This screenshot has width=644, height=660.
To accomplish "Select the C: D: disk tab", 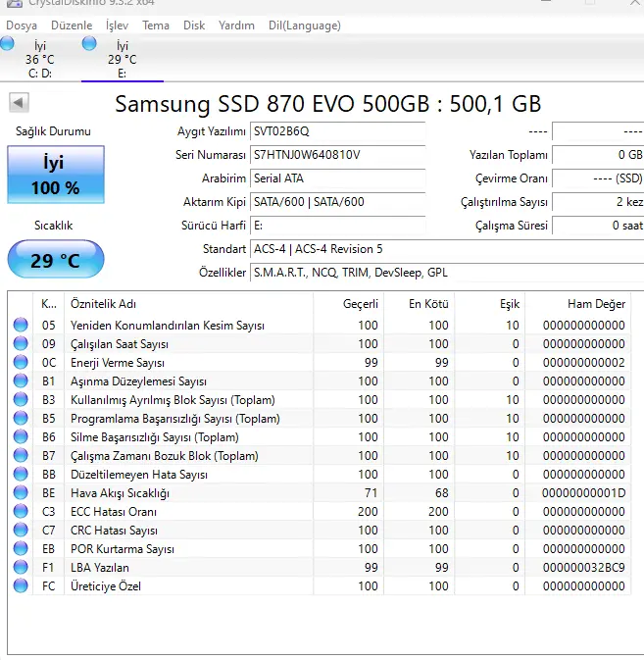I will (x=40, y=60).
